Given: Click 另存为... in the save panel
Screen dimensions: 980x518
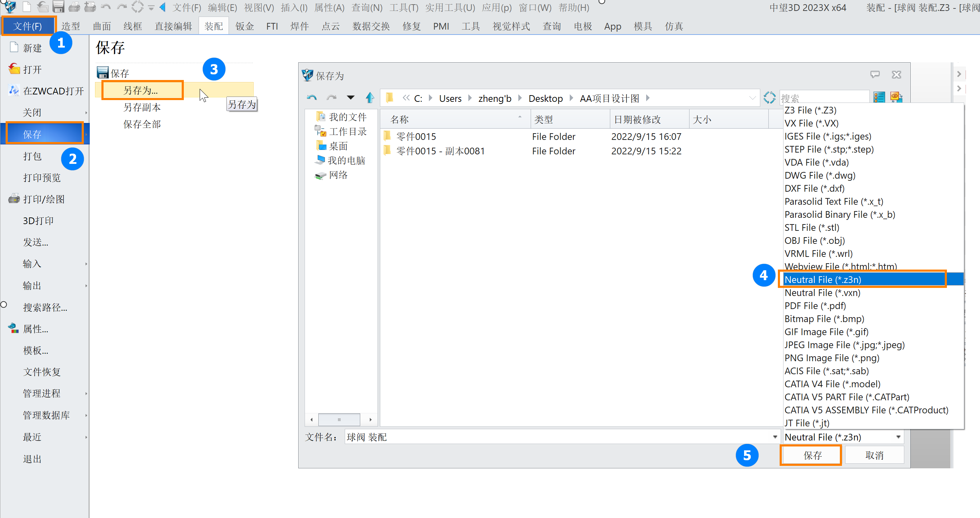Looking at the screenshot, I should click(141, 90).
